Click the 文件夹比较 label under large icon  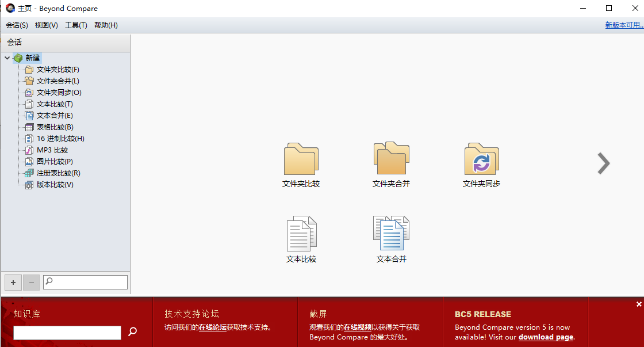[x=301, y=184]
